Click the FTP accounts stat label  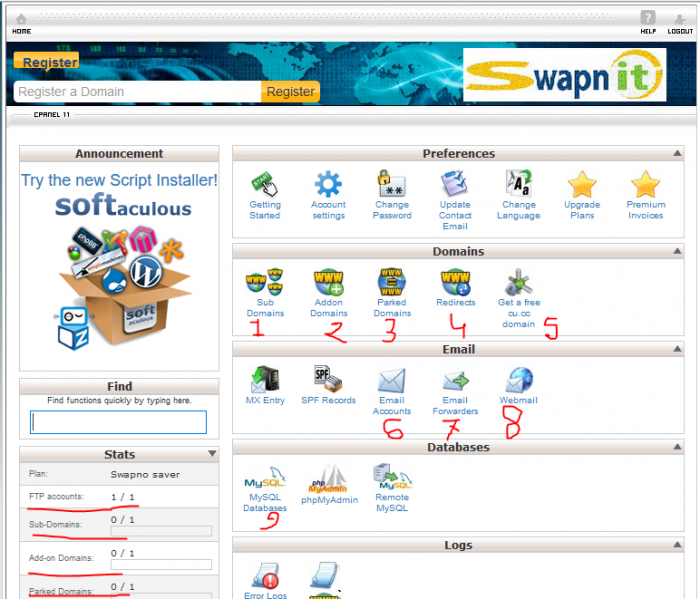[56, 496]
